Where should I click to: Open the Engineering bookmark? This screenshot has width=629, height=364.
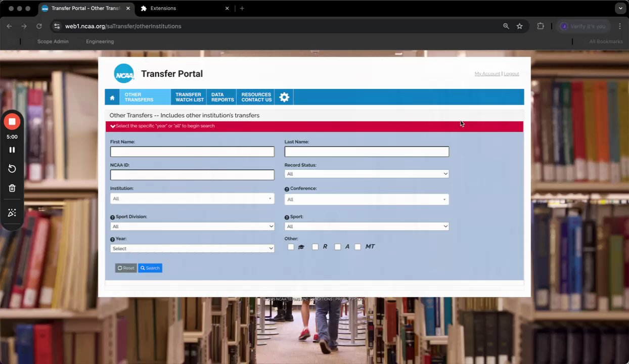pyautogui.click(x=100, y=41)
